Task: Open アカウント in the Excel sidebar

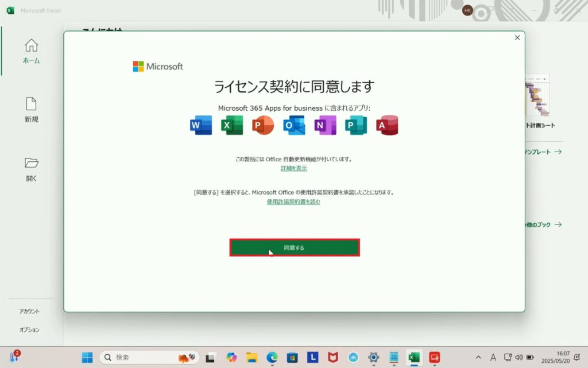Action: coord(29,311)
